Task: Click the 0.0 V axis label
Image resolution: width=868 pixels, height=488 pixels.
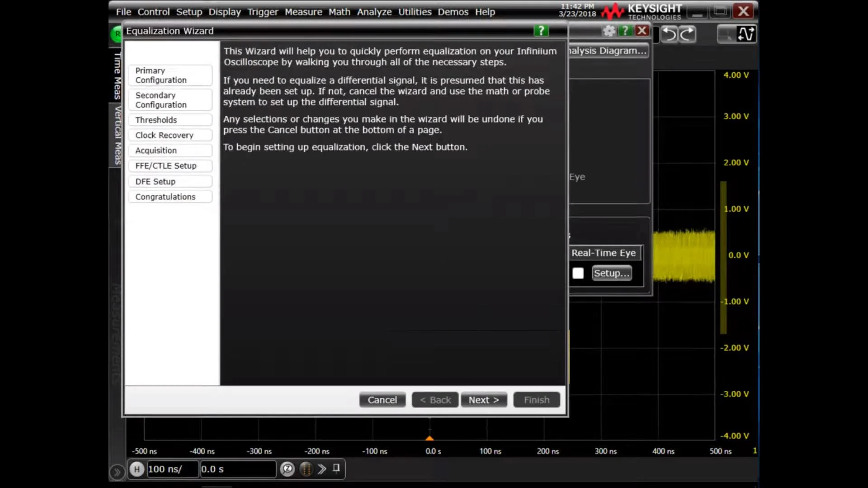Action: click(738, 255)
